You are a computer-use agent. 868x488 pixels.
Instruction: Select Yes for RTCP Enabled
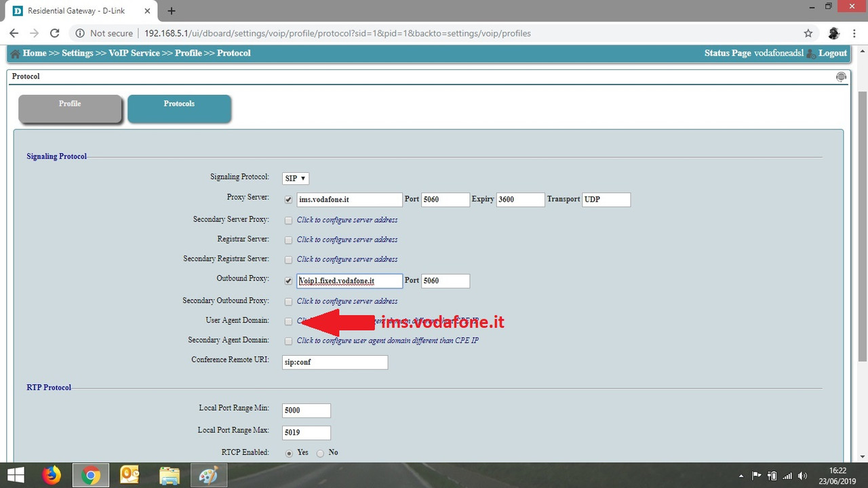(x=290, y=453)
